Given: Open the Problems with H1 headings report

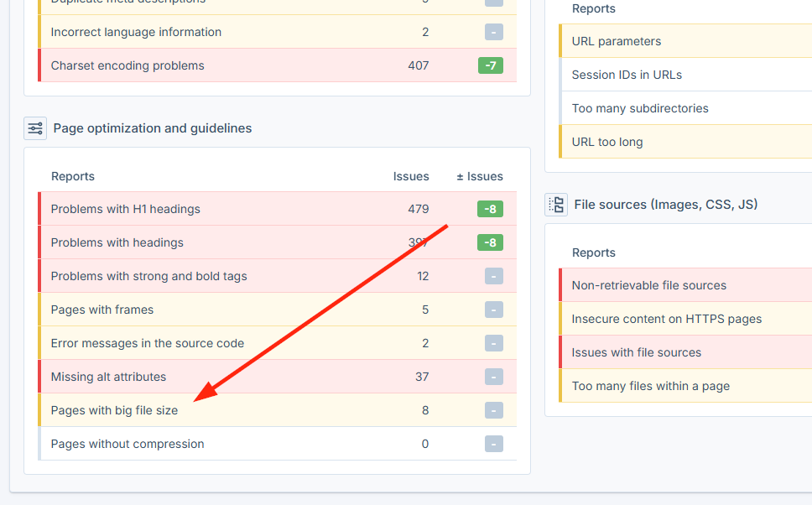Looking at the screenshot, I should [x=127, y=208].
